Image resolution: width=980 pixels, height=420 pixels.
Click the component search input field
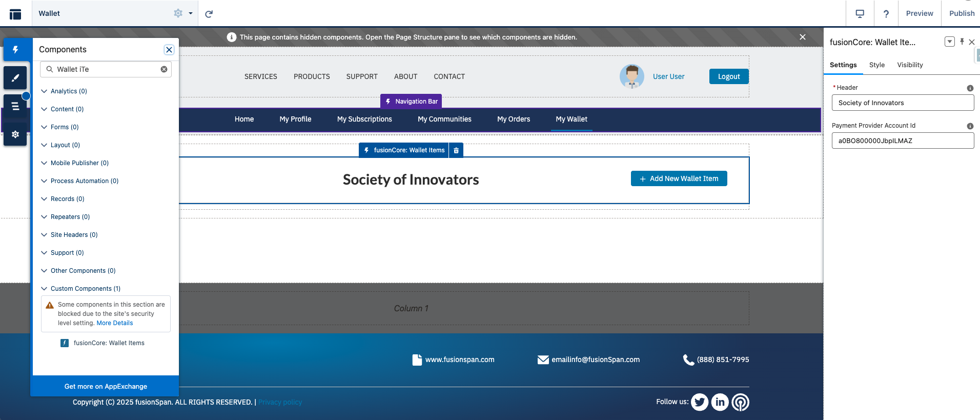tap(106, 69)
